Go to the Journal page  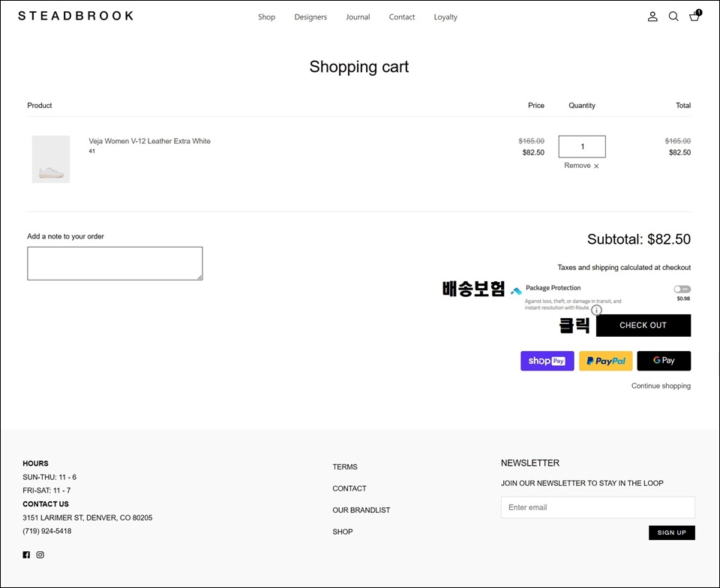pyautogui.click(x=358, y=17)
